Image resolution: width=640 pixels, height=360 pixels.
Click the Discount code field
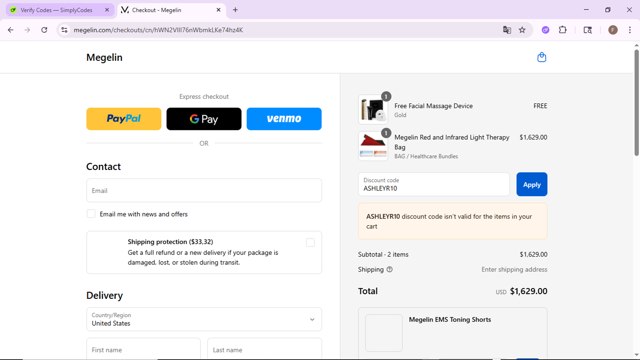click(x=433, y=184)
